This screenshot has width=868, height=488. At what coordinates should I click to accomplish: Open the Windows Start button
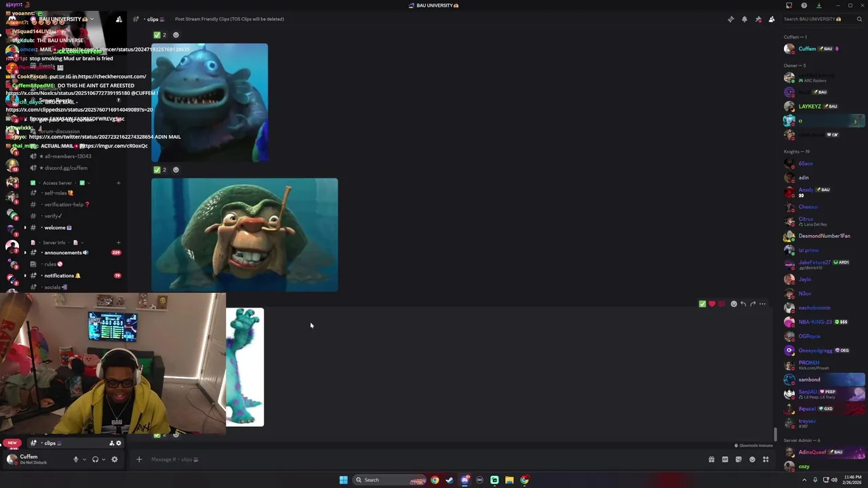343,480
